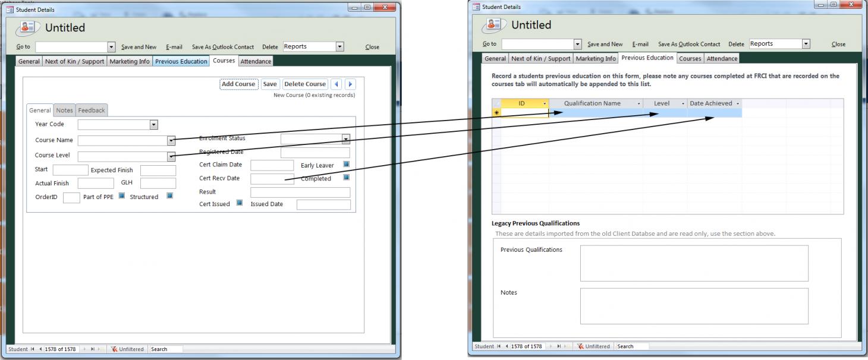Tick the Part of PPE checkbox
The image size is (868, 360).
tap(121, 196)
